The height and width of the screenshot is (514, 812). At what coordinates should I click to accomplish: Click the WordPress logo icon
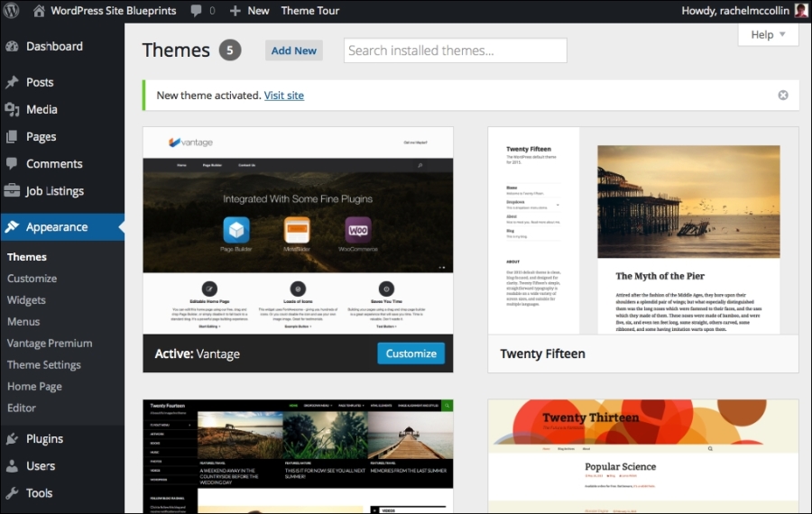[x=11, y=10]
